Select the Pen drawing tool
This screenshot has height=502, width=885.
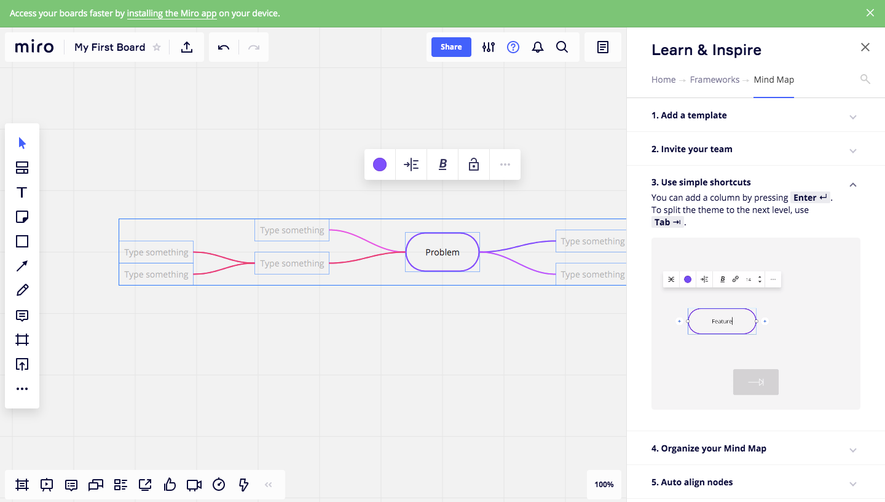click(x=22, y=290)
